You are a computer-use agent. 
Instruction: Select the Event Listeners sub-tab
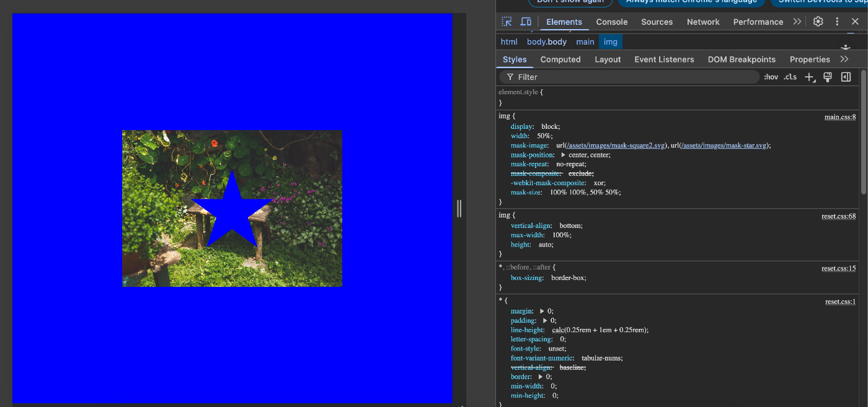coord(664,59)
